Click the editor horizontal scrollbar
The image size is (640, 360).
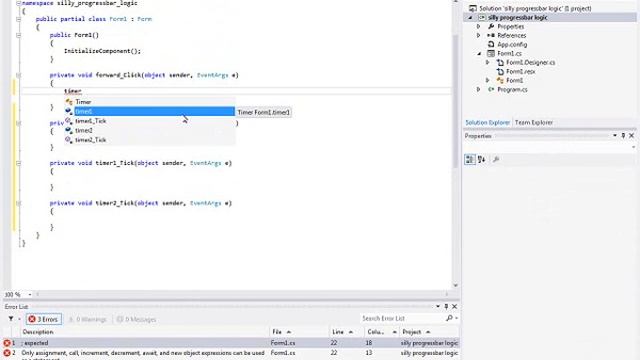pyautogui.click(x=242, y=294)
